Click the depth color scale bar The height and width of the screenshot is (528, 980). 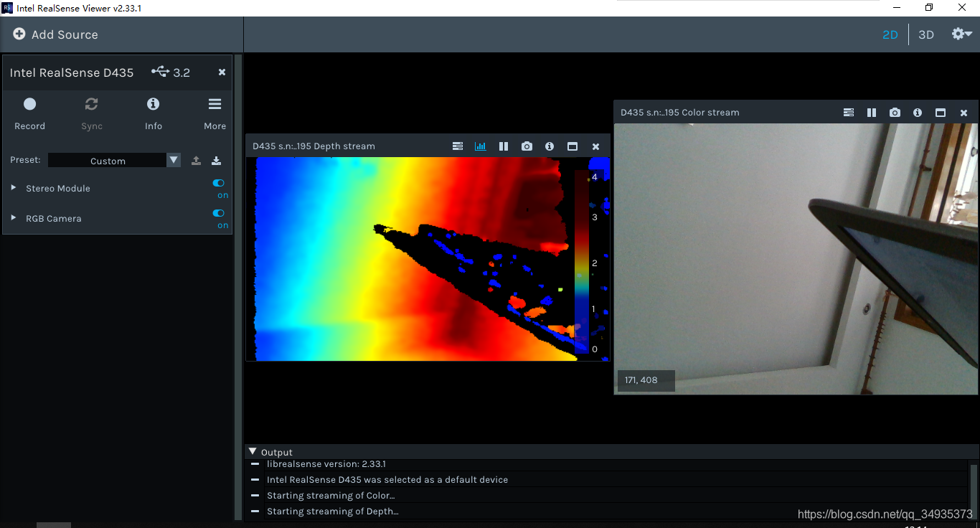[x=582, y=262]
